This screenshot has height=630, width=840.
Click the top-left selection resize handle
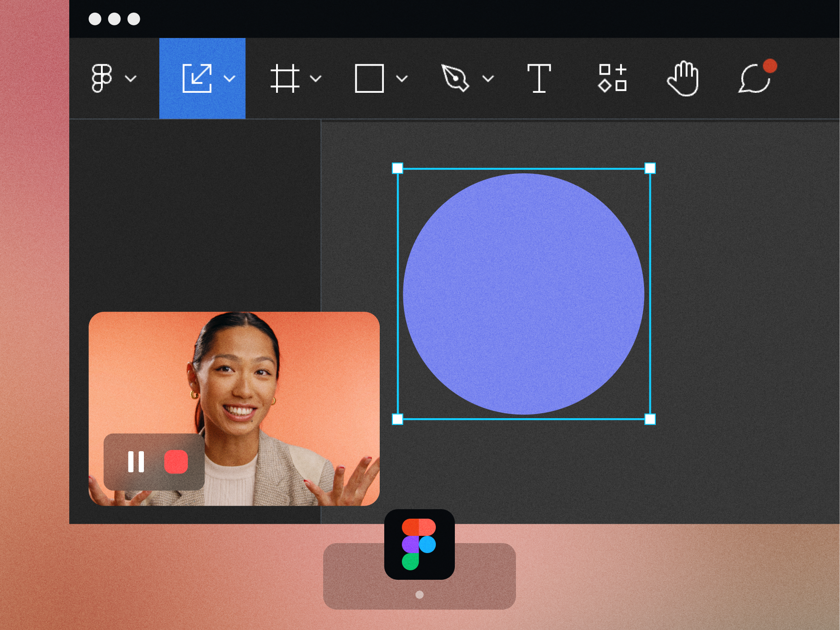click(397, 168)
